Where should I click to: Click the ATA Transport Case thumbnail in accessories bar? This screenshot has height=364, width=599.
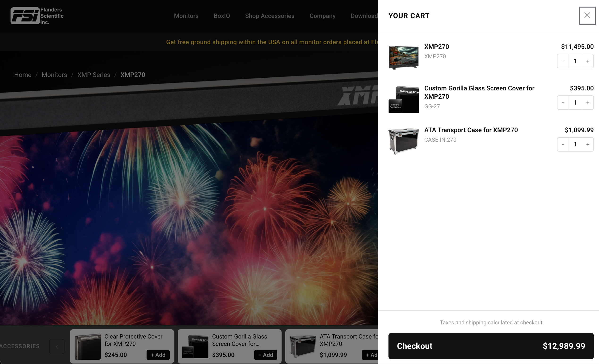(303, 347)
